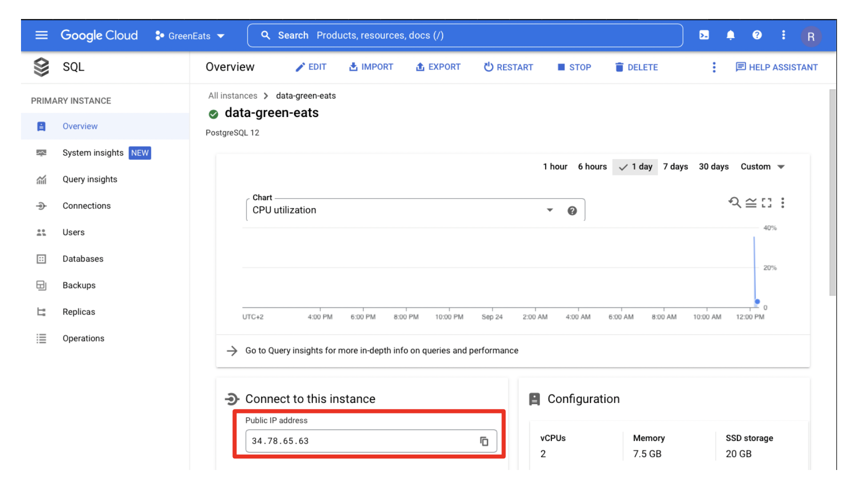Click the Databases grid icon
The width and height of the screenshot is (868, 487).
click(41, 259)
